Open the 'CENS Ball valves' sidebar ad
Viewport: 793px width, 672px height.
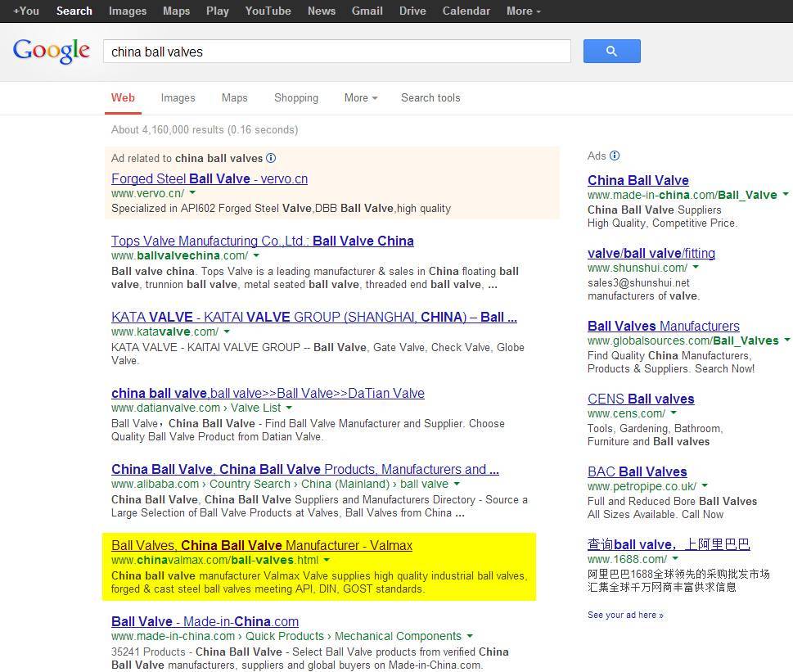click(x=641, y=399)
